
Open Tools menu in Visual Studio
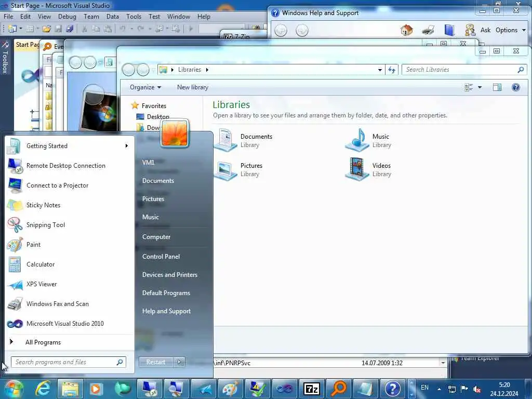pyautogui.click(x=134, y=17)
